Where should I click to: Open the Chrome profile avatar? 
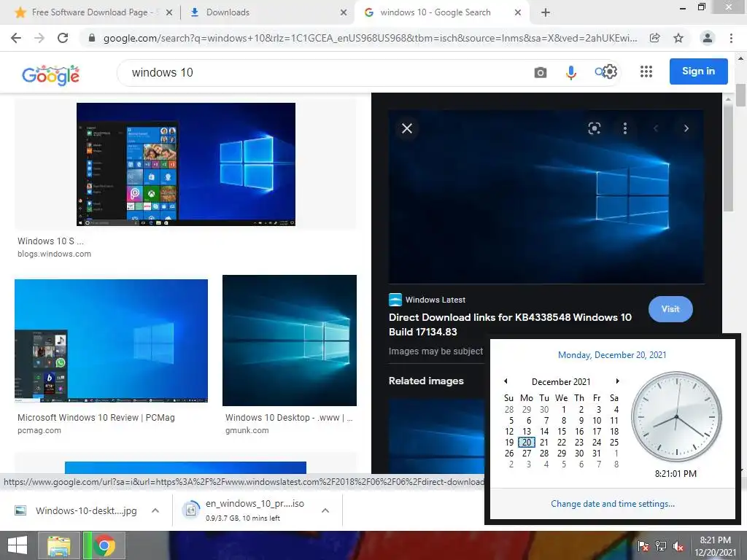(708, 38)
